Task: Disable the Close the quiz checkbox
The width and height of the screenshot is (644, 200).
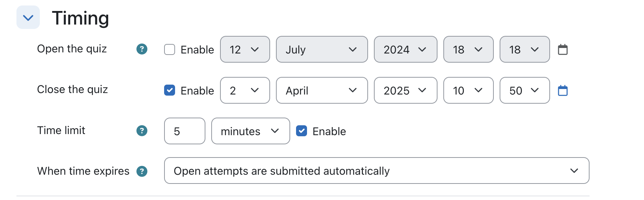Action: 170,90
